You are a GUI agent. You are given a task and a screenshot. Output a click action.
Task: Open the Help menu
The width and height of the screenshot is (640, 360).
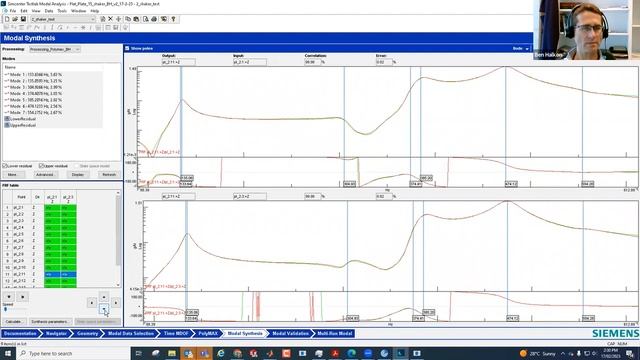(95, 11)
